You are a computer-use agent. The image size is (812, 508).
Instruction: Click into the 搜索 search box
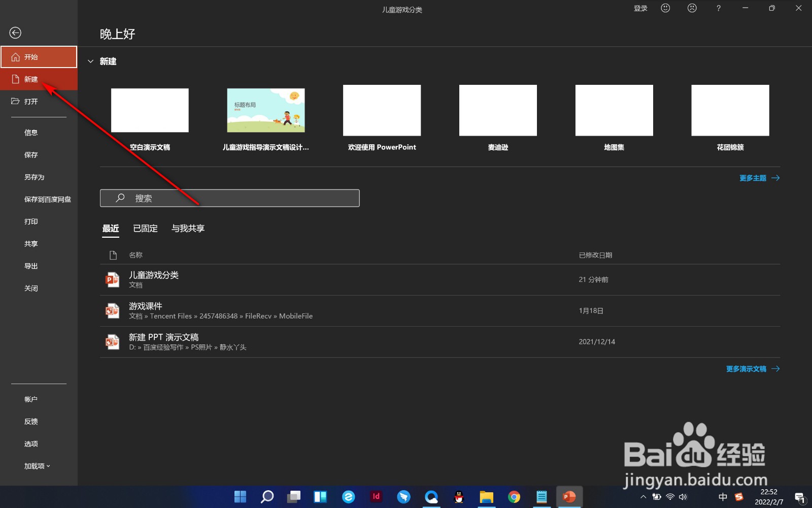pos(230,198)
